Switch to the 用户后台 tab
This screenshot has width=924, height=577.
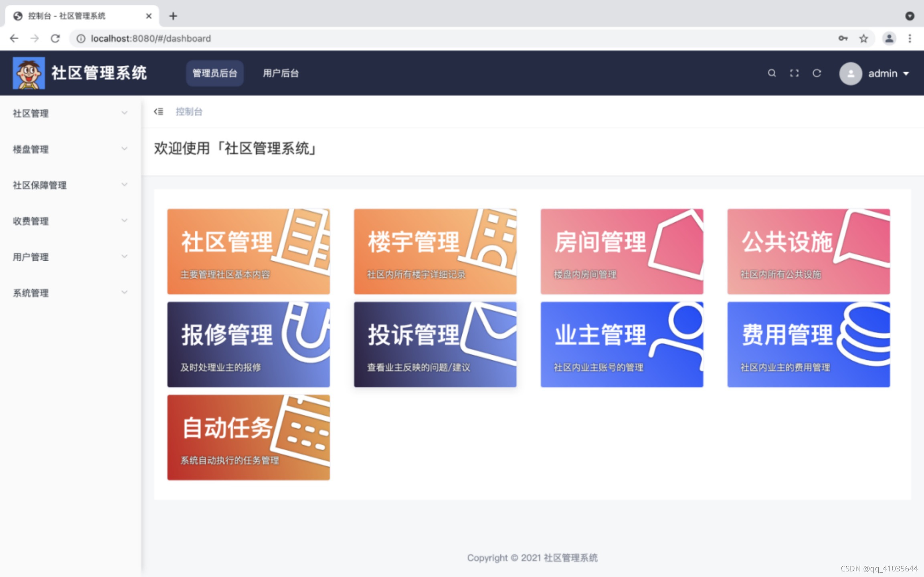point(281,73)
